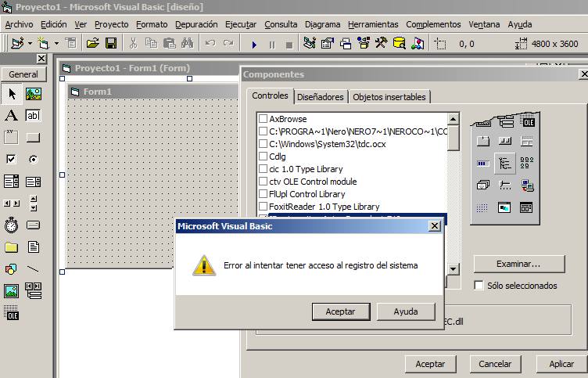Check the tdc.ocx component checkbox
Screen dimensions: 588x378
tap(264, 144)
